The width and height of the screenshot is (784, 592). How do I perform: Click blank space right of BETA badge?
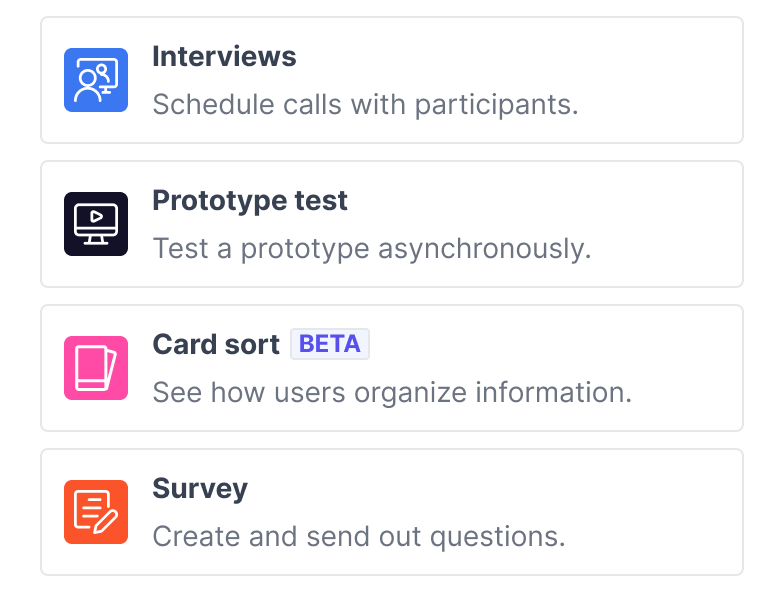tap(550, 344)
